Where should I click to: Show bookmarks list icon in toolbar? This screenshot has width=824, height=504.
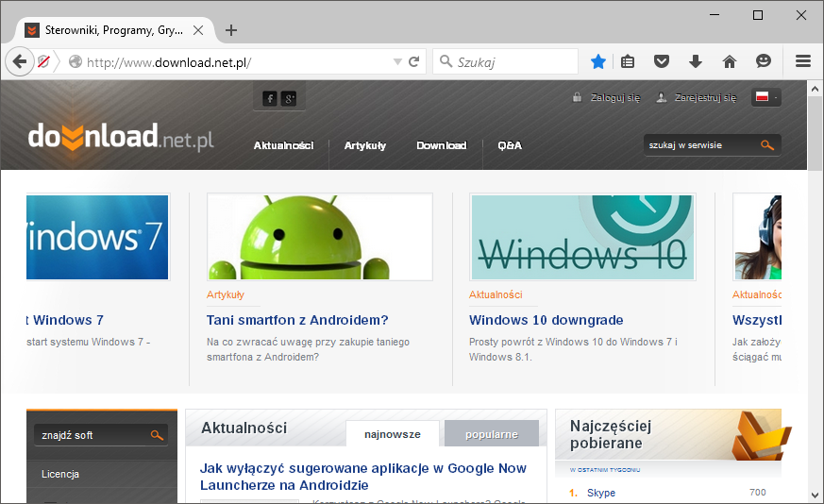point(628,62)
